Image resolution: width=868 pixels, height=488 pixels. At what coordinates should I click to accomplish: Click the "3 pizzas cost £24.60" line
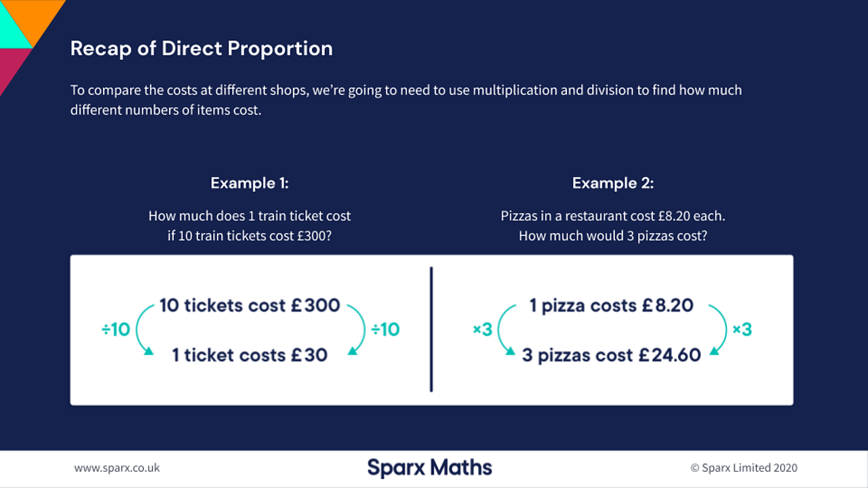click(611, 354)
